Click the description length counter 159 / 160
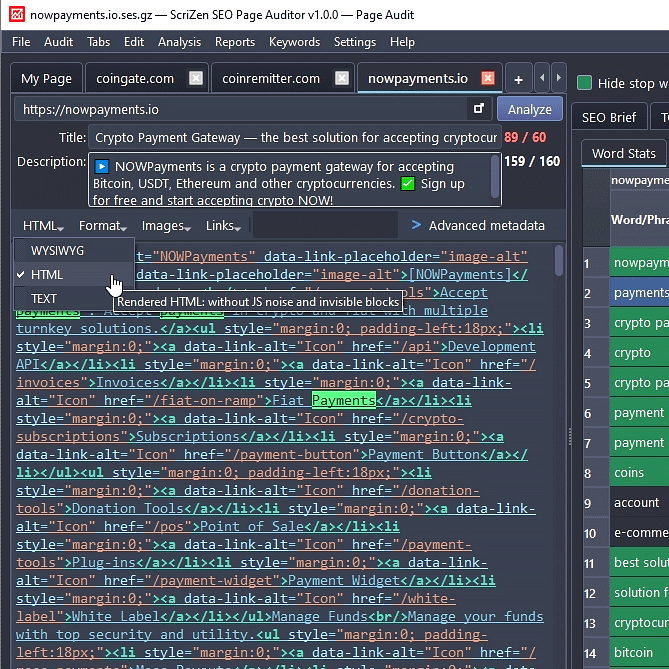The image size is (669, 669). click(x=532, y=161)
